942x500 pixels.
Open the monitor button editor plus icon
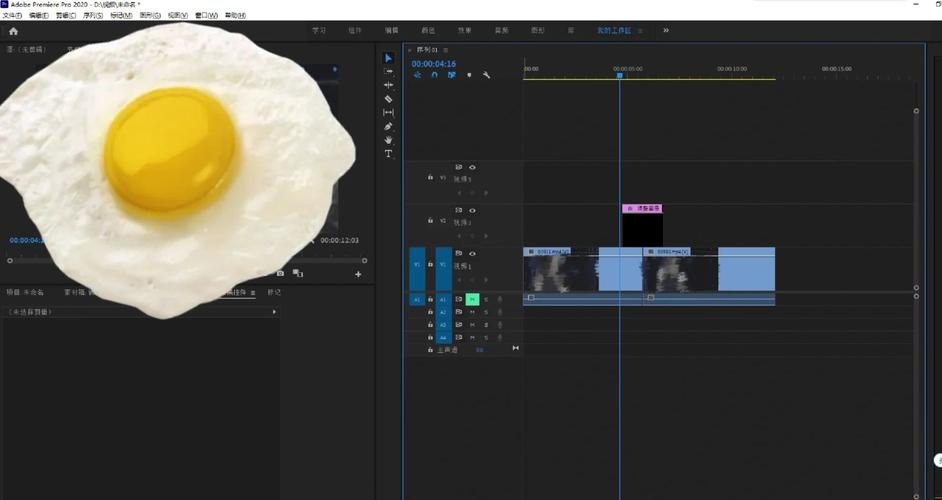tap(358, 274)
